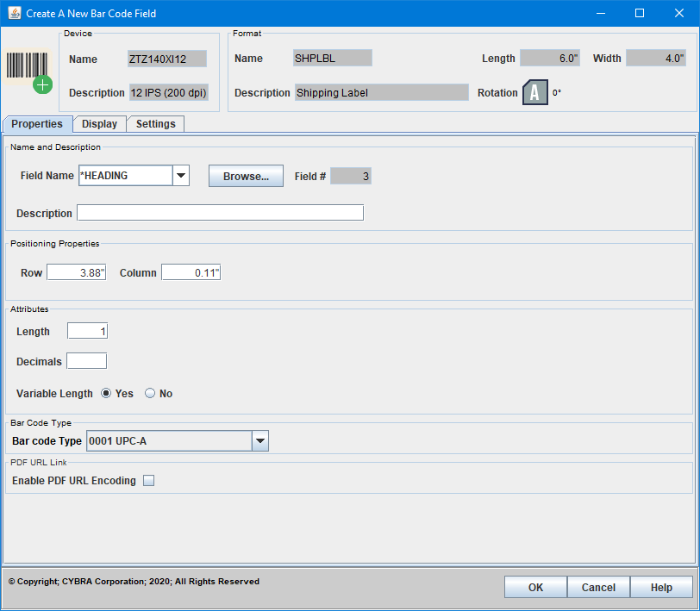Click the rotation 0° value

coord(557,92)
